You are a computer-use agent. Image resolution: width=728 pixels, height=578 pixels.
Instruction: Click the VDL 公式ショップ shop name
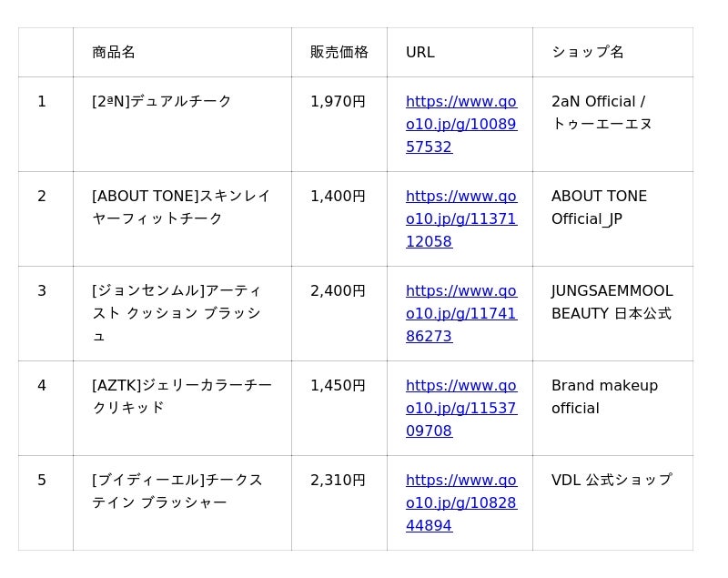click(612, 480)
